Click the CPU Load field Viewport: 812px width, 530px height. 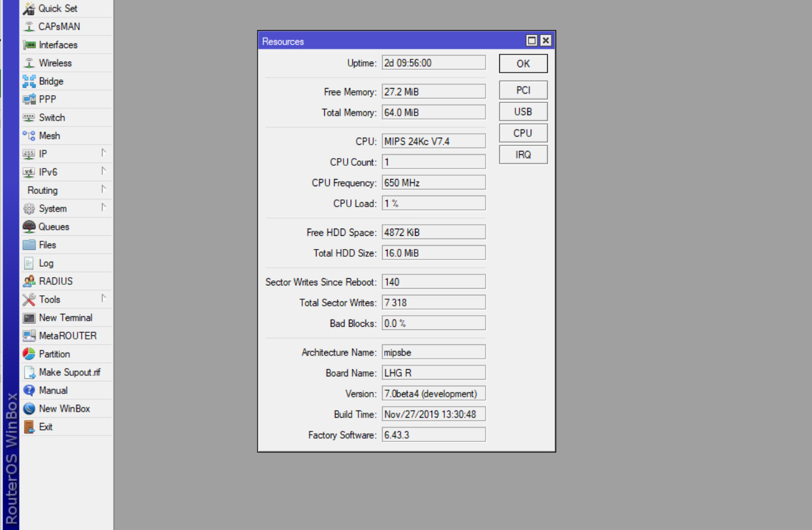(434, 203)
